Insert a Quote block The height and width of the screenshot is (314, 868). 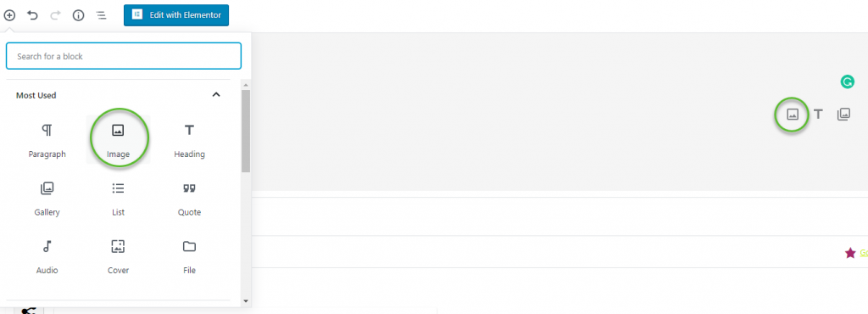point(189,199)
